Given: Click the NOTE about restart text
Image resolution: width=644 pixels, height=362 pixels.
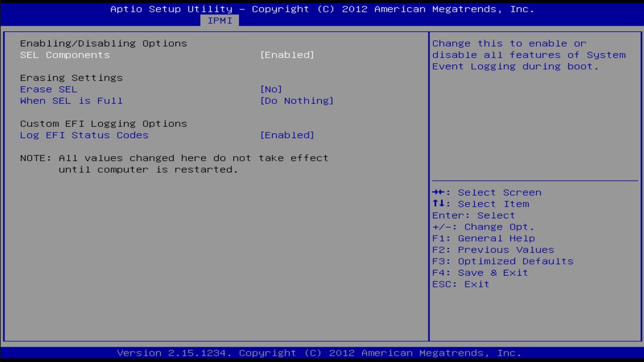Looking at the screenshot, I should pos(174,164).
